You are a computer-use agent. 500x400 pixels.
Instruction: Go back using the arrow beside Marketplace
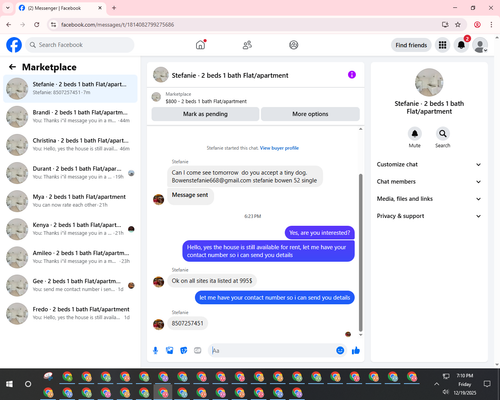(x=12, y=67)
